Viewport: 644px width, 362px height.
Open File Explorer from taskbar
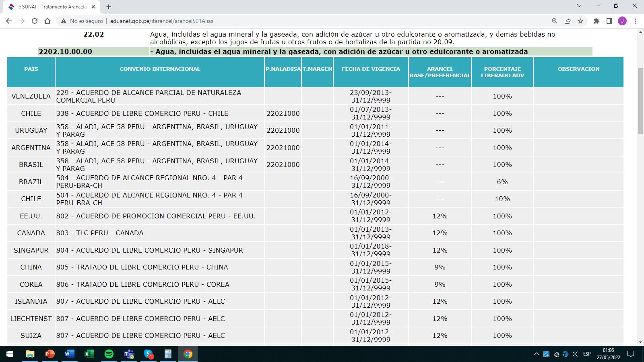(x=30, y=354)
